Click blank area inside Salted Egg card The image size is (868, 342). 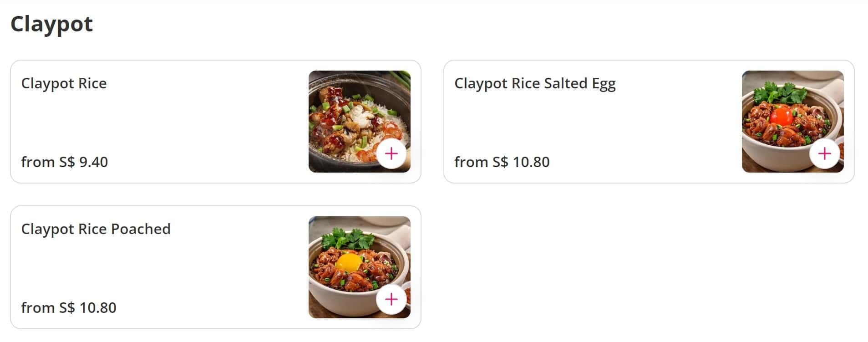[637, 123]
